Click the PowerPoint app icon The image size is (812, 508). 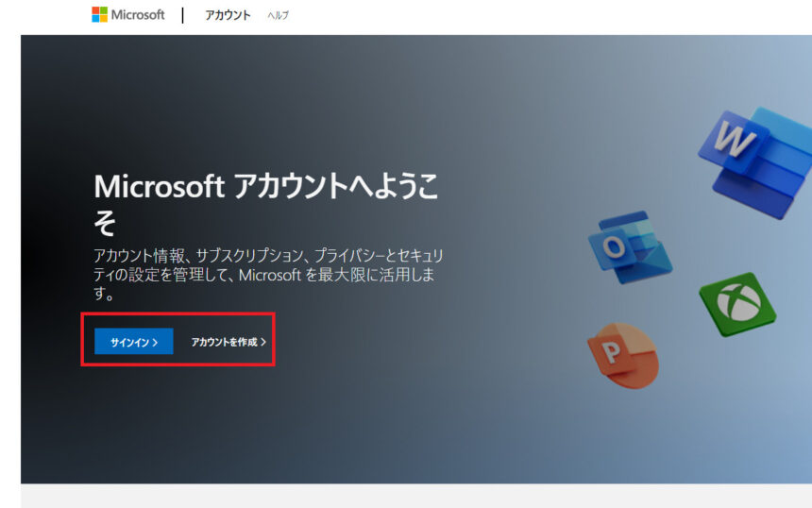[623, 355]
